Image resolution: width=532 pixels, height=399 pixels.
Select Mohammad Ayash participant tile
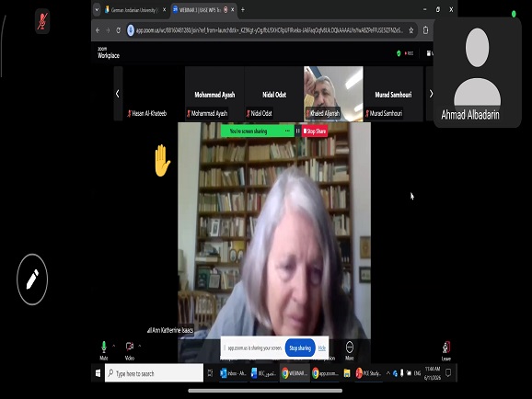point(214,94)
